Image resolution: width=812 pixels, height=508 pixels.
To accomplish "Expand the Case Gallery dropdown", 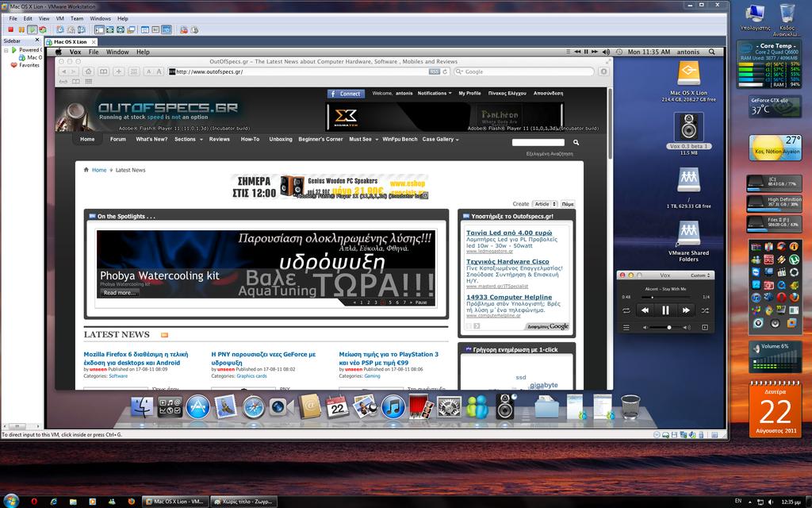I will (441, 140).
